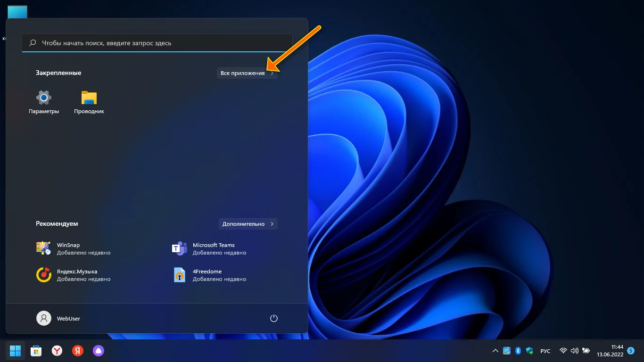Click the red Яндекс taskbar icon
Image resolution: width=644 pixels, height=362 pixels.
pyautogui.click(x=77, y=351)
